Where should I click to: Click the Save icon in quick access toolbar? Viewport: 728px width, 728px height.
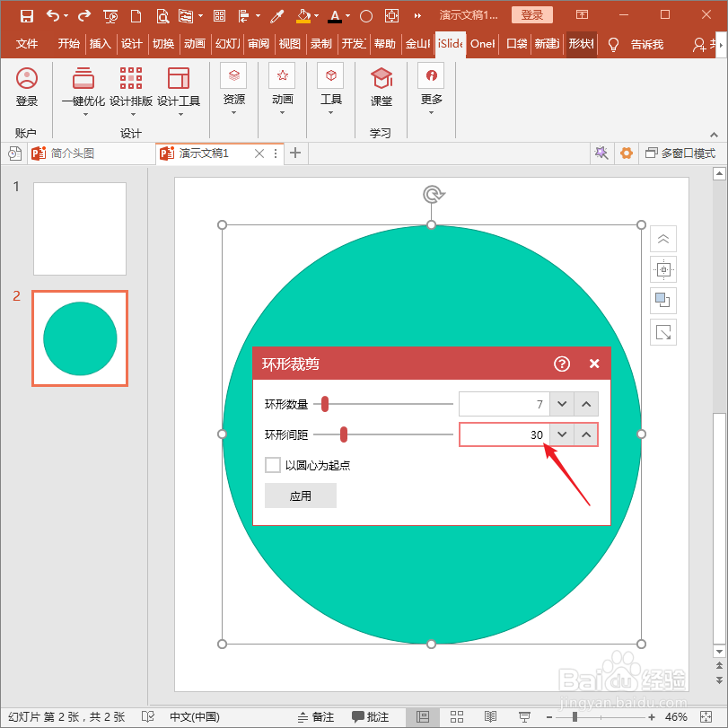pyautogui.click(x=26, y=16)
